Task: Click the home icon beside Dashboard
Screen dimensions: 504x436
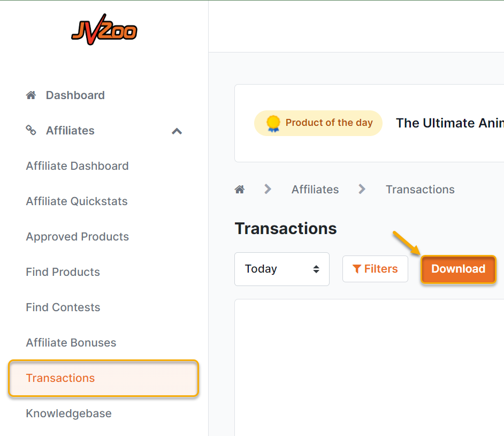Action: click(x=31, y=95)
